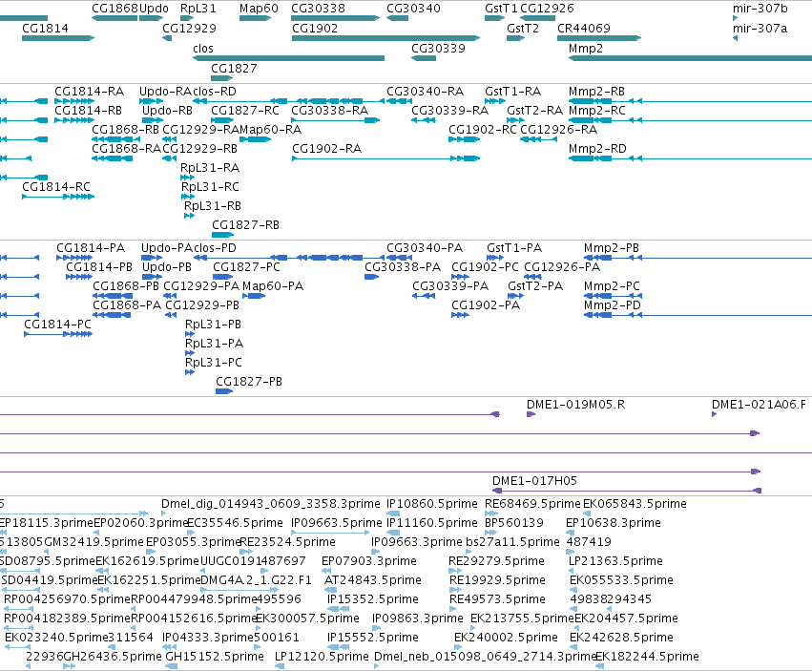Select the RE23524.5prime EST label
This screenshot has width=812, height=671.
[x=288, y=542]
